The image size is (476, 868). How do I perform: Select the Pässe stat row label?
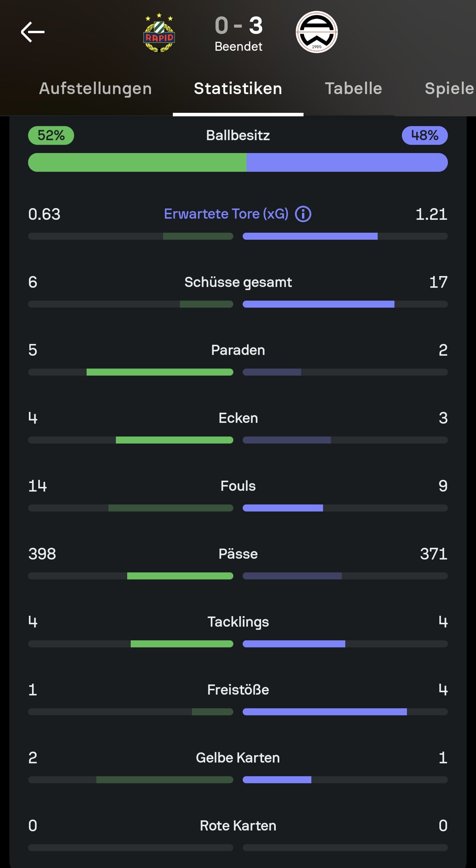(x=238, y=554)
